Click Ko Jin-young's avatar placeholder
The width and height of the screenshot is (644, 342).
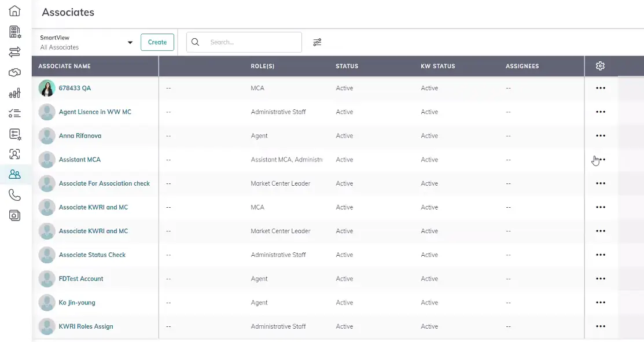click(x=47, y=302)
